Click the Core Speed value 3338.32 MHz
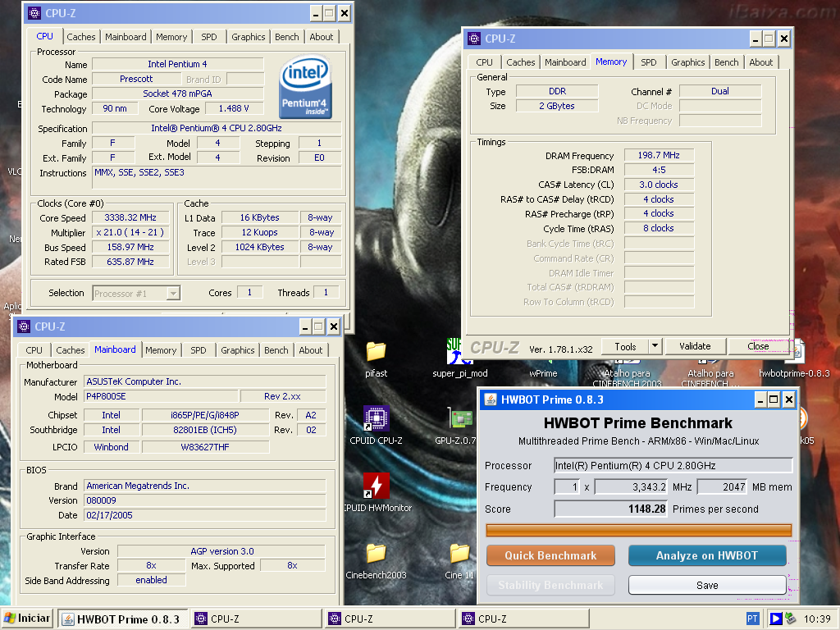840x630 pixels. (x=130, y=218)
